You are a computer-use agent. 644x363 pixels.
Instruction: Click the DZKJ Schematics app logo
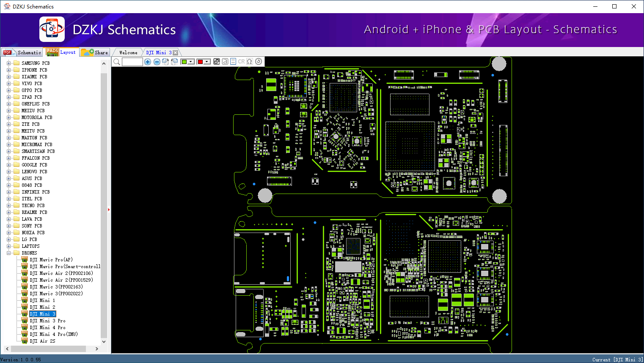click(x=52, y=29)
